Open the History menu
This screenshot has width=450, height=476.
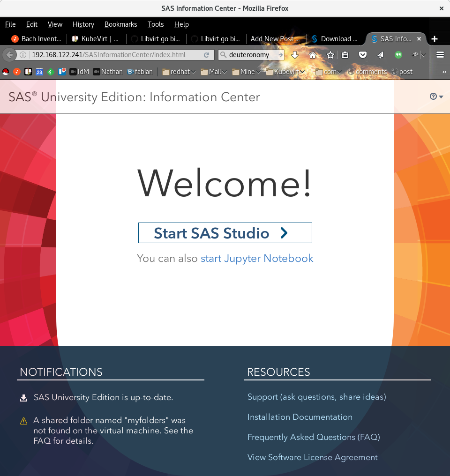tap(83, 24)
